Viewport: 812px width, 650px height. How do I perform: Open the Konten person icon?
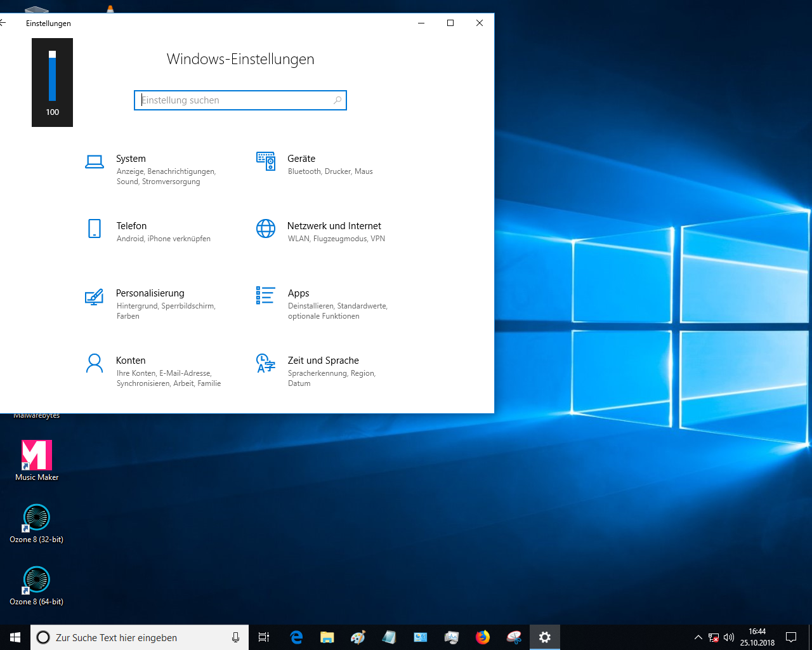pyautogui.click(x=95, y=363)
